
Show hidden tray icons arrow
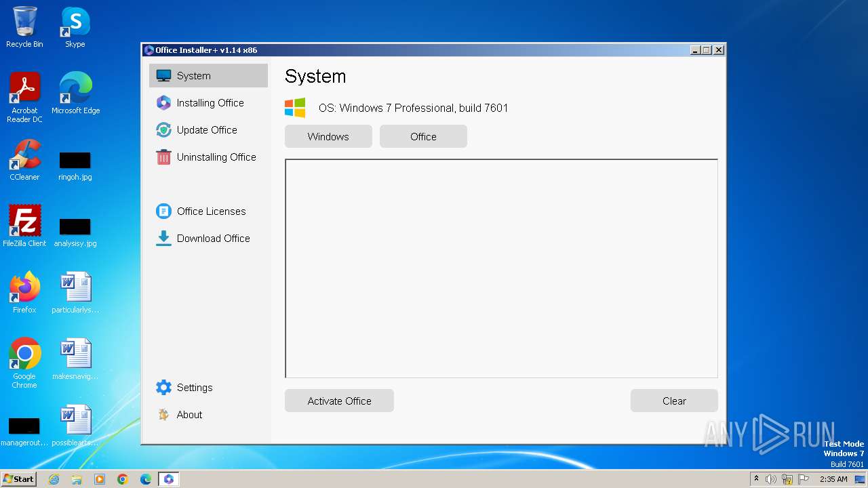click(x=756, y=479)
